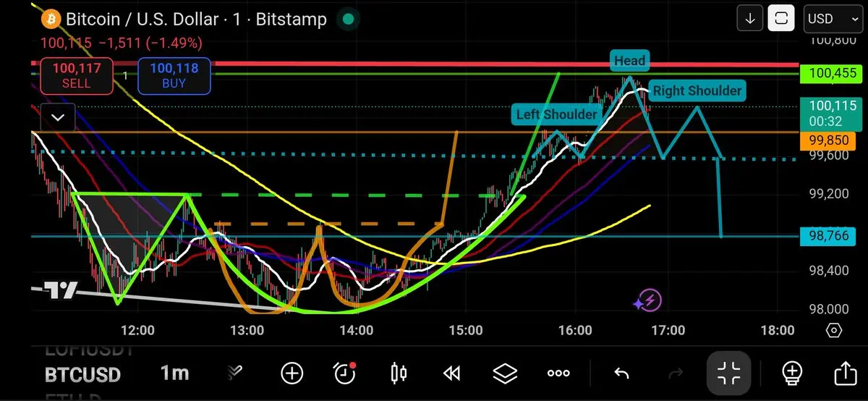
Task: Tap the green market status dot
Action: click(x=349, y=19)
